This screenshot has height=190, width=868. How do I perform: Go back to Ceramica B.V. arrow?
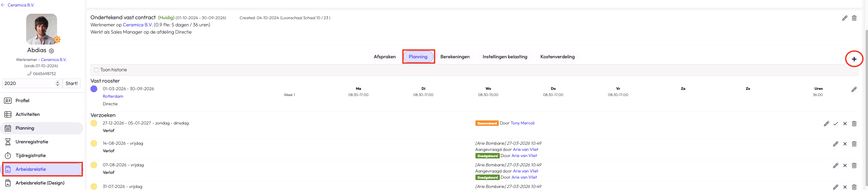(3, 5)
